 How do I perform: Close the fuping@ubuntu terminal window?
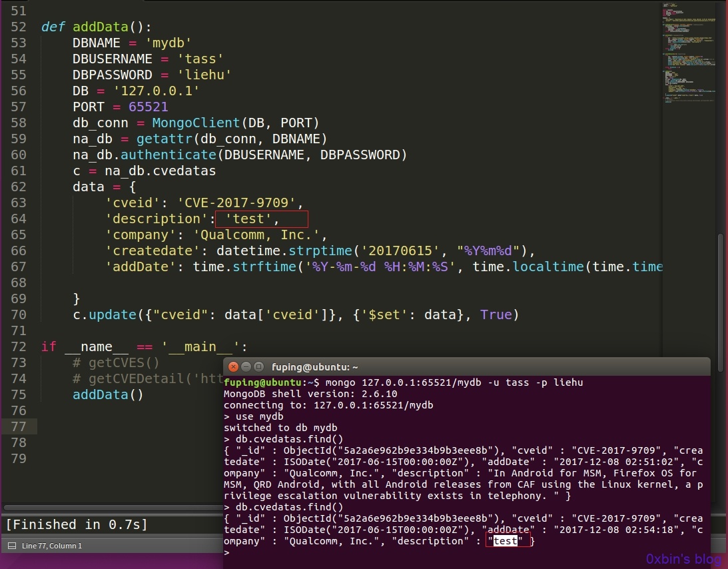pyautogui.click(x=234, y=367)
